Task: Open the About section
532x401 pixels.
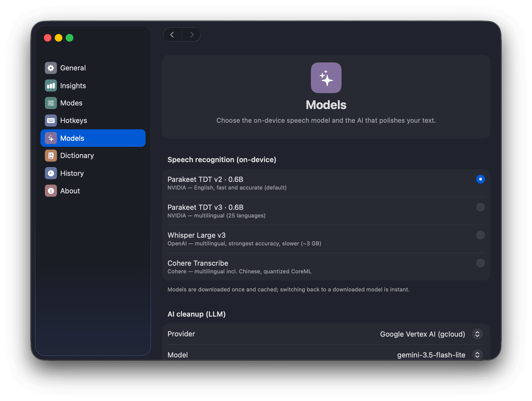Action: (93, 191)
